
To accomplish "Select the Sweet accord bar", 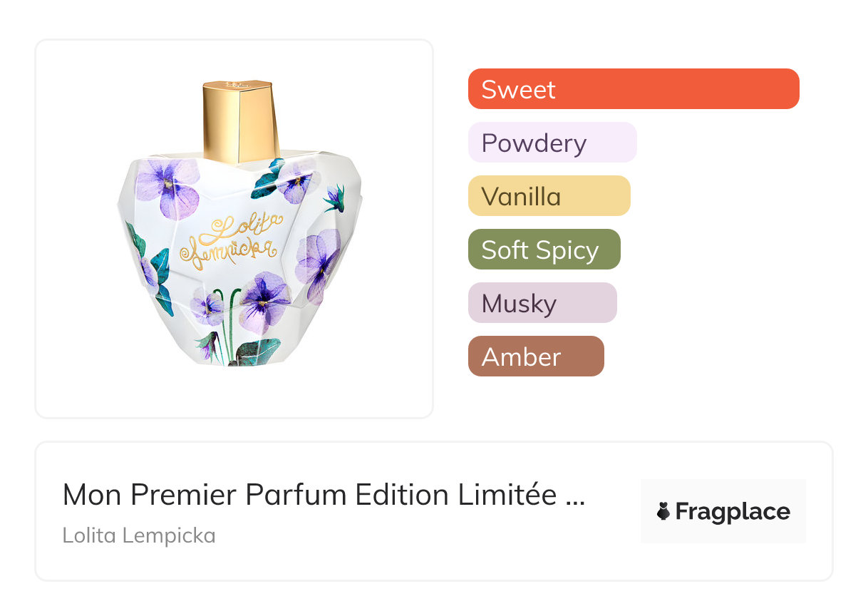I will pyautogui.click(x=633, y=89).
